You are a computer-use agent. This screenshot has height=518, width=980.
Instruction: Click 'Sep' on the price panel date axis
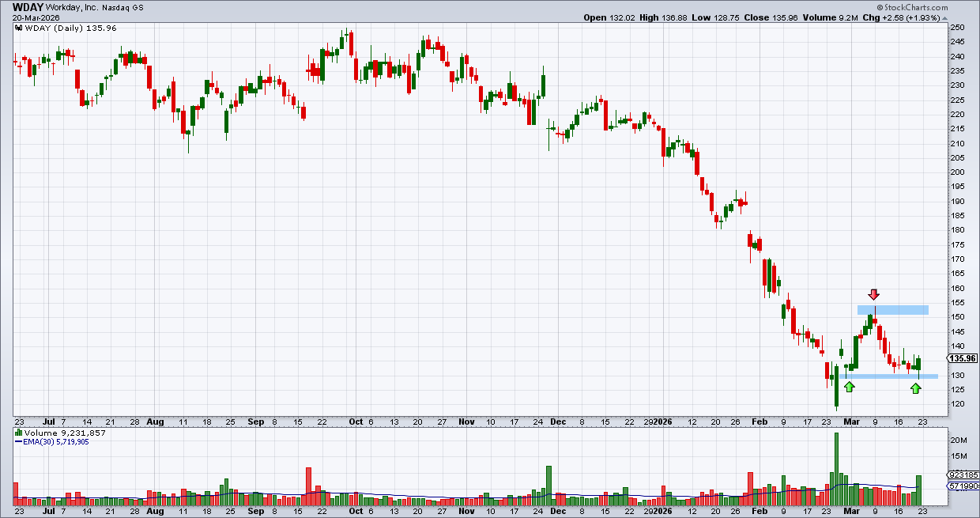pos(255,422)
